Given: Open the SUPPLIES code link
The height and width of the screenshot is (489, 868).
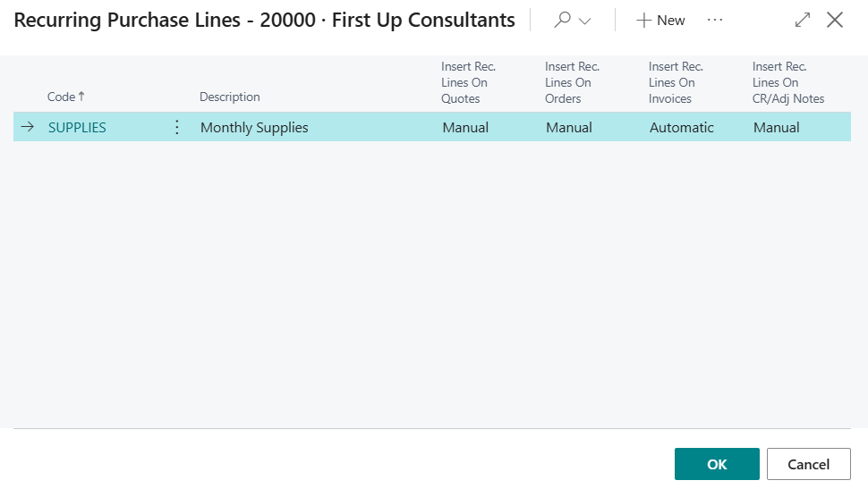Looking at the screenshot, I should (77, 127).
